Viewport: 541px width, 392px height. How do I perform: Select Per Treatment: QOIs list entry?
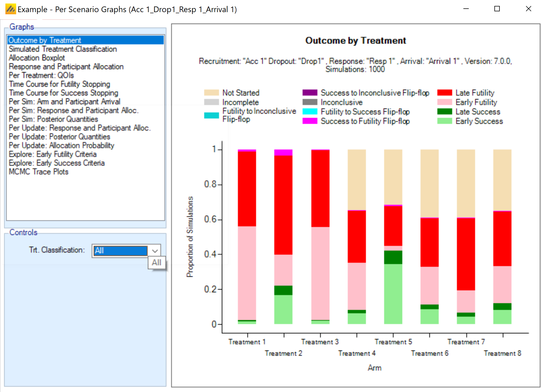tap(41, 75)
